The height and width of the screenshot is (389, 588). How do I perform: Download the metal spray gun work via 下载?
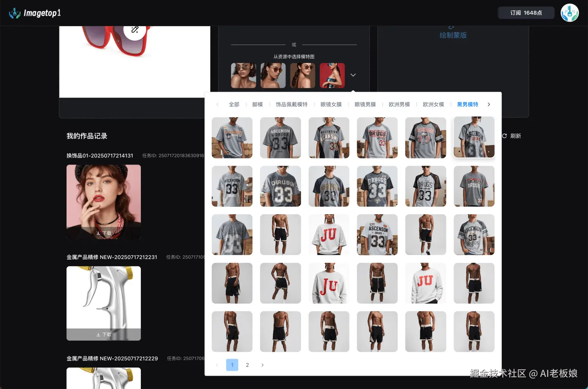104,335
